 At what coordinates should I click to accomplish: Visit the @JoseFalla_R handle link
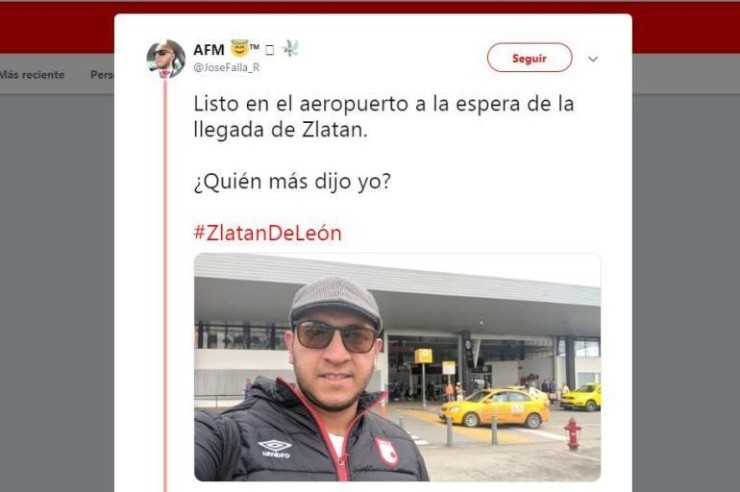pos(227,67)
